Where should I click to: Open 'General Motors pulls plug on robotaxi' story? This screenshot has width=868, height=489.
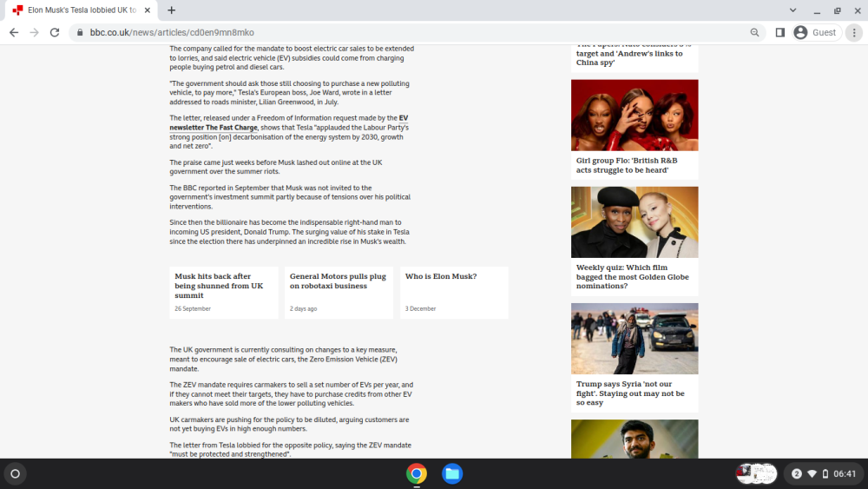pos(338,281)
